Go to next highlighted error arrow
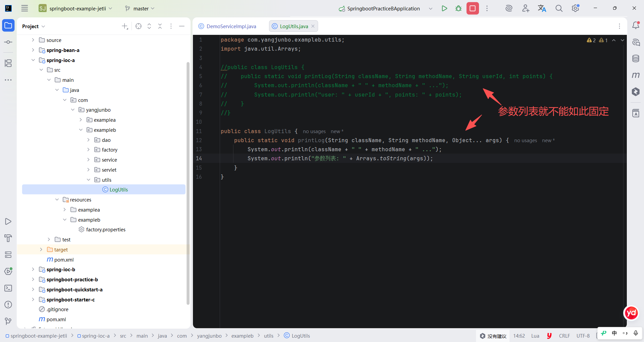 pos(623,40)
